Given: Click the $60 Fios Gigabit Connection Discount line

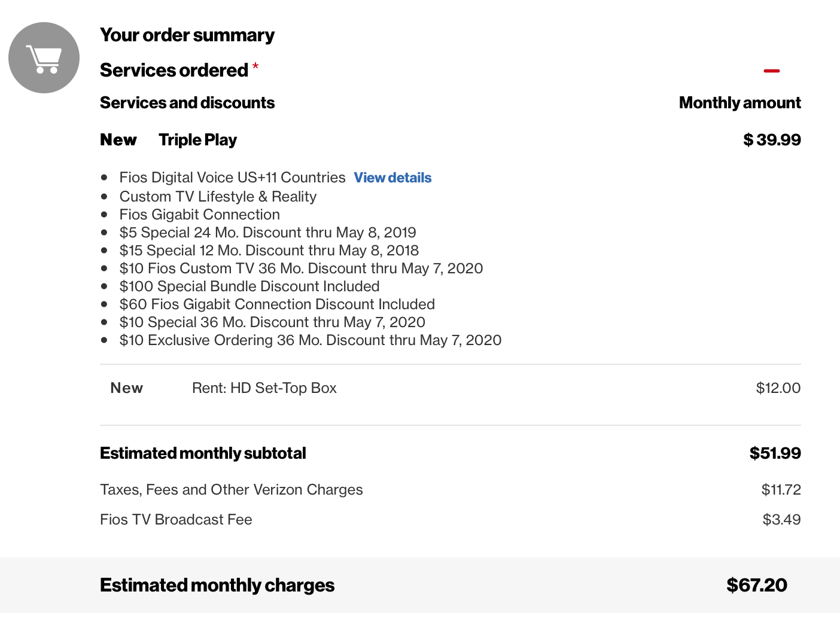Looking at the screenshot, I should tap(277, 304).
